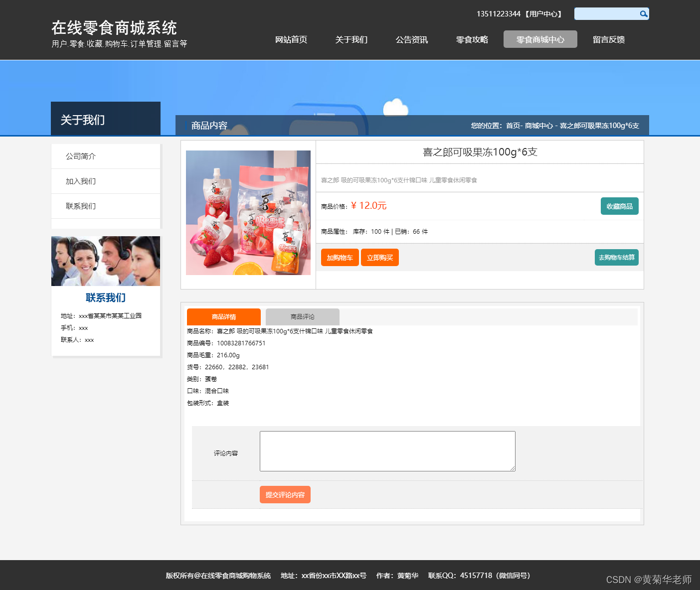Viewport: 700px width, 590px height.
Task: Click the product title 喜之郎可吸果冻100g*6支
Action: click(x=480, y=152)
